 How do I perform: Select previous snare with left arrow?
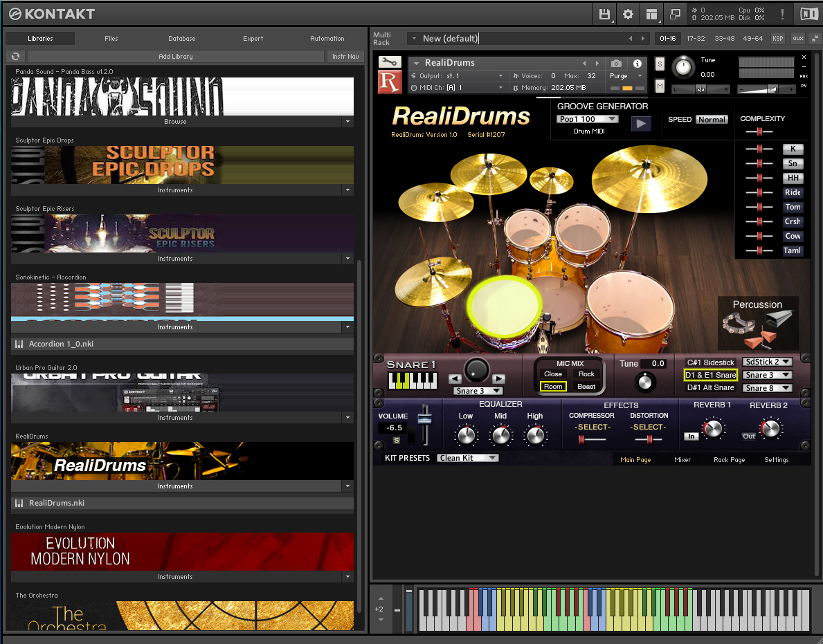click(x=455, y=378)
